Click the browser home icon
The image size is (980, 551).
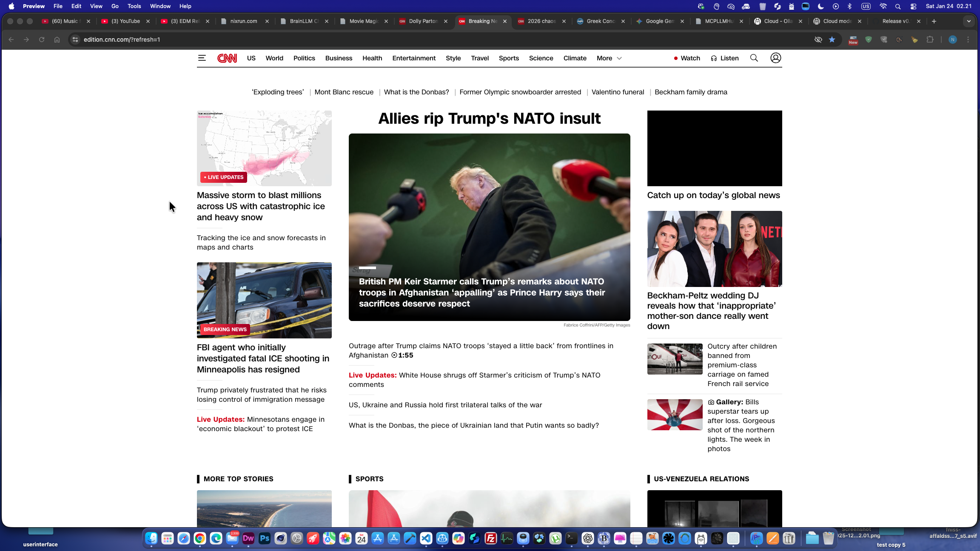click(57, 40)
